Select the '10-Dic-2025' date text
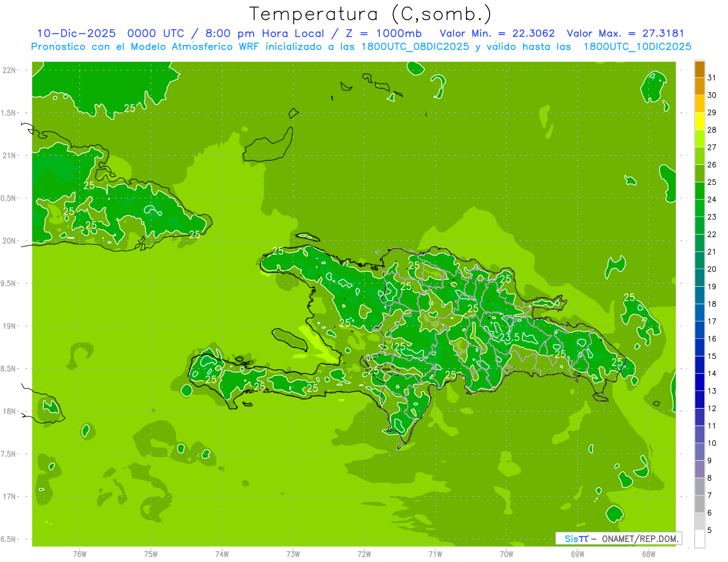This screenshot has height=562, width=728. click(x=76, y=34)
